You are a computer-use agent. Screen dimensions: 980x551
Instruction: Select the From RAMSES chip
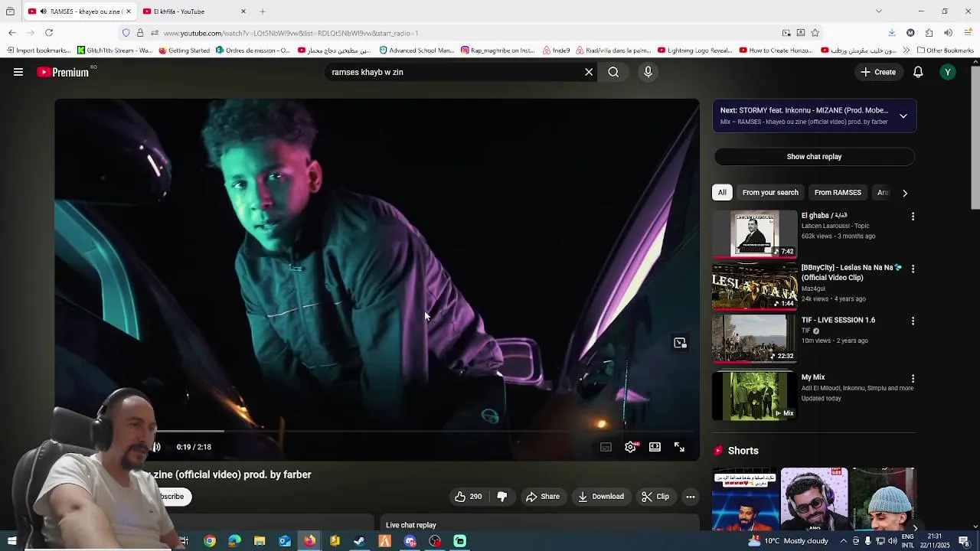pos(838,193)
